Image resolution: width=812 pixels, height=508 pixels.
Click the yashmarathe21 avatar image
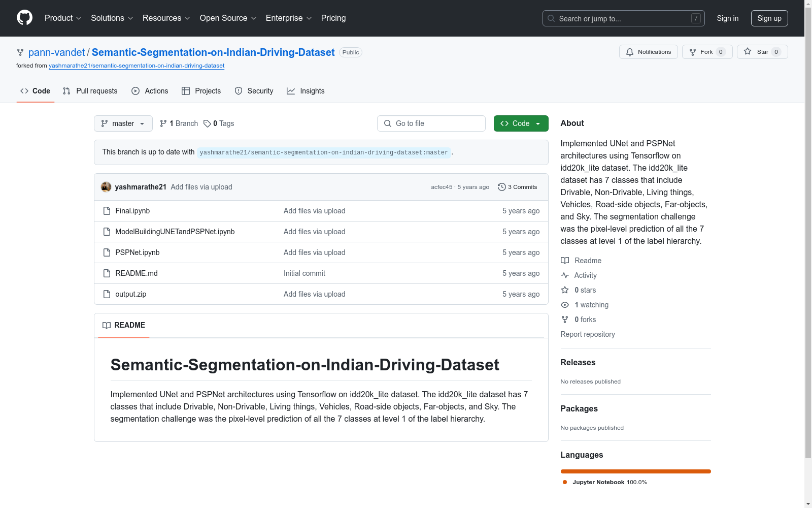point(106,187)
